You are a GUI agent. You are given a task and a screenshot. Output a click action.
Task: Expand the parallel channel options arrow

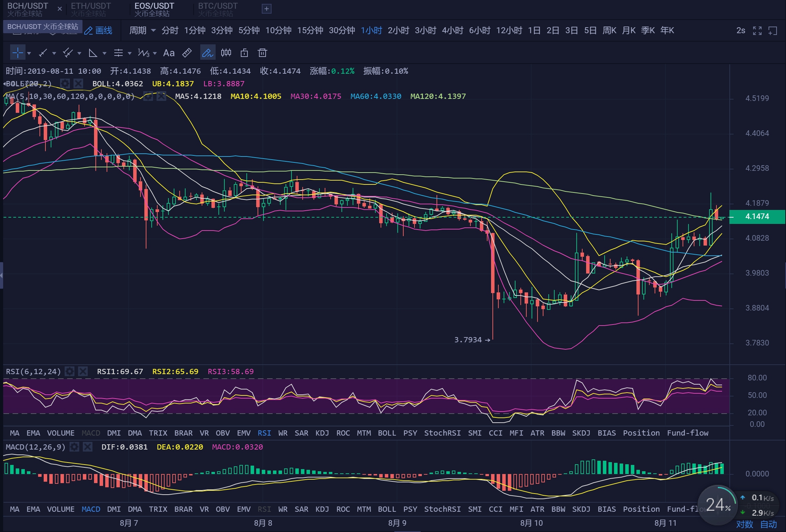tap(79, 53)
